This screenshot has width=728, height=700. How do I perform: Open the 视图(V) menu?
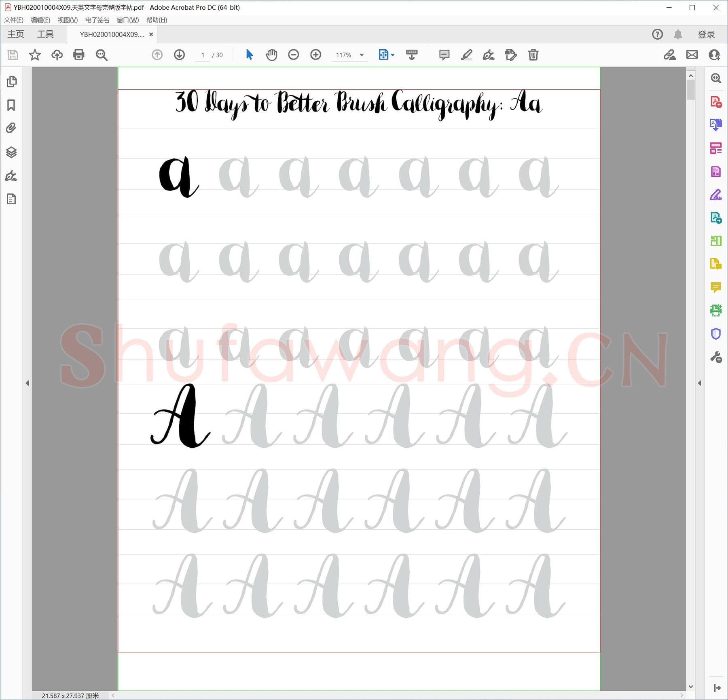(68, 20)
